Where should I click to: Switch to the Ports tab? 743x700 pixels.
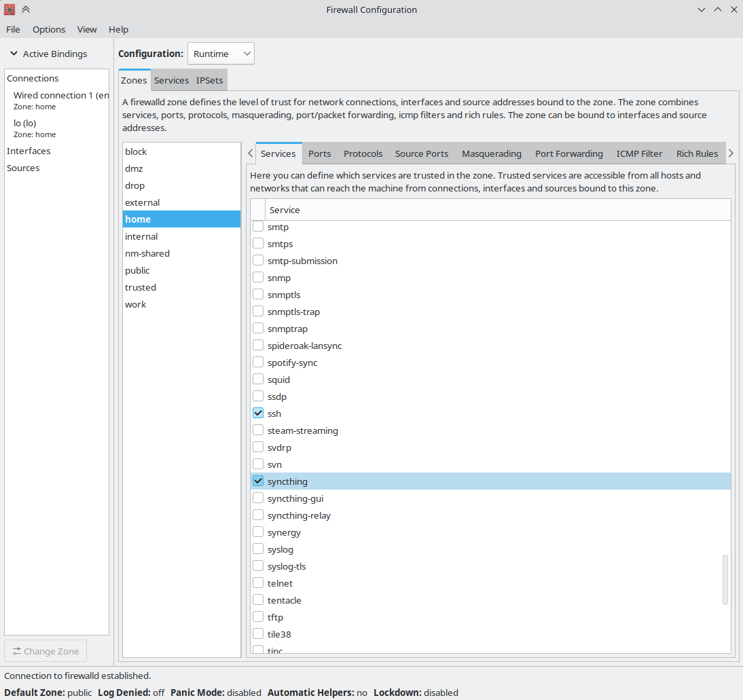[x=319, y=153]
